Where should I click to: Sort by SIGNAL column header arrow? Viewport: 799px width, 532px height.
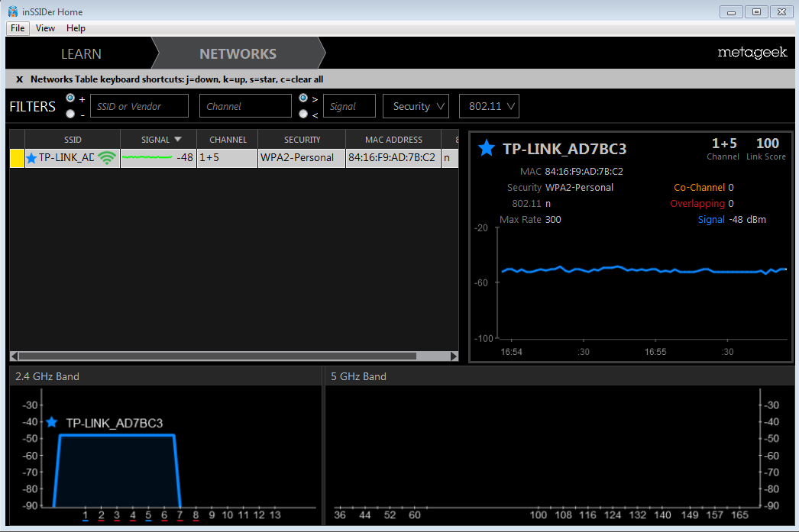tap(178, 139)
